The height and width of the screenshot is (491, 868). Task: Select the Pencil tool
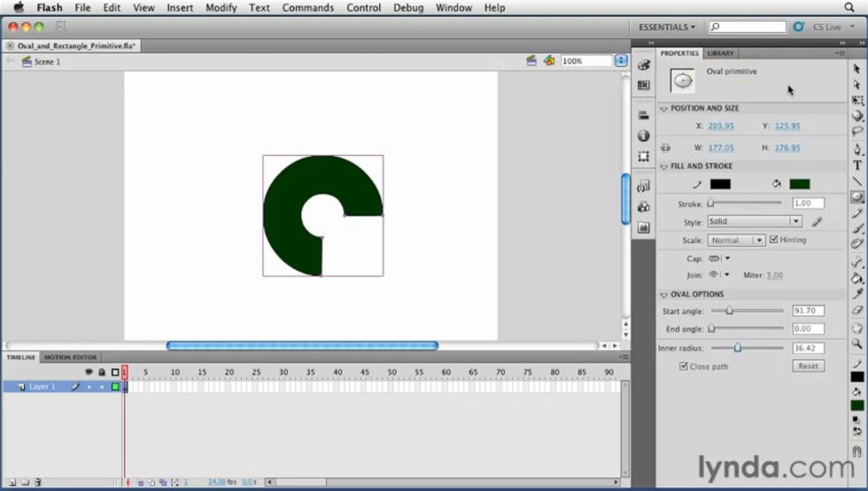tap(857, 213)
